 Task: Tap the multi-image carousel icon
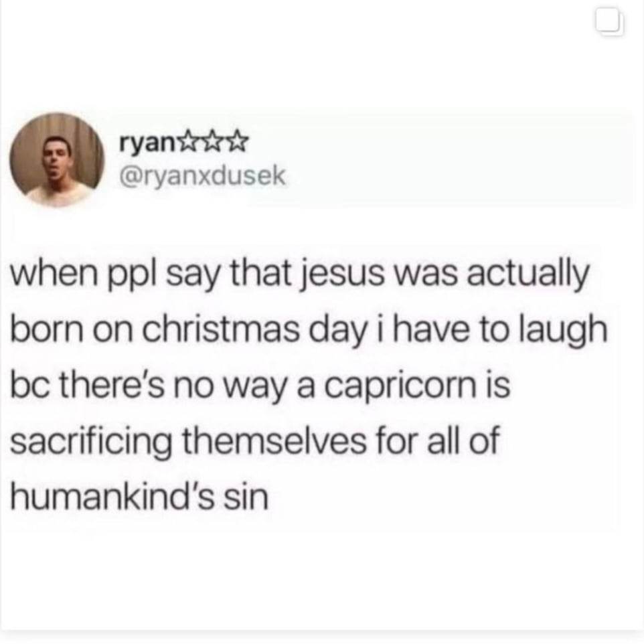point(611,23)
